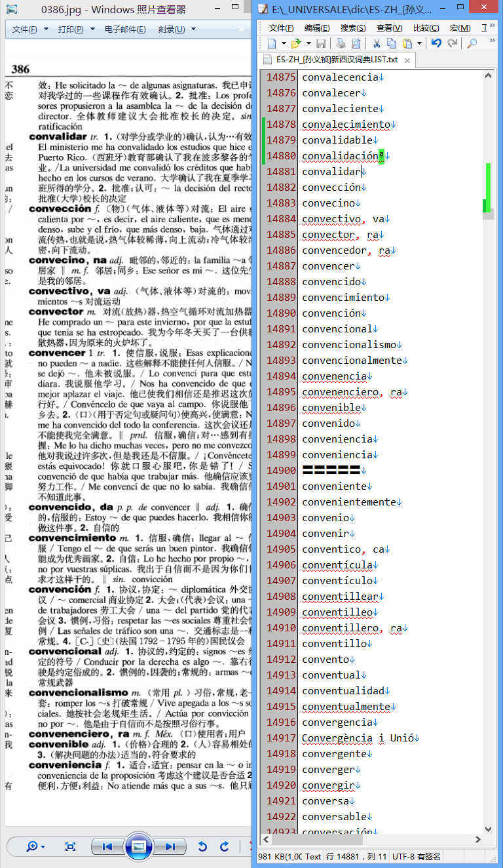
Task: Click the text Convergència i Unió
Action: (x=358, y=738)
